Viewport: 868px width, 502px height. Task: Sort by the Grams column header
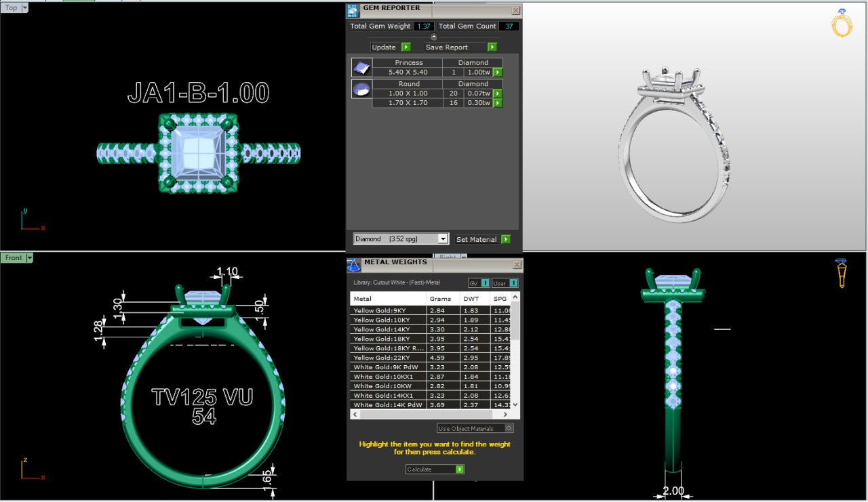click(x=443, y=299)
